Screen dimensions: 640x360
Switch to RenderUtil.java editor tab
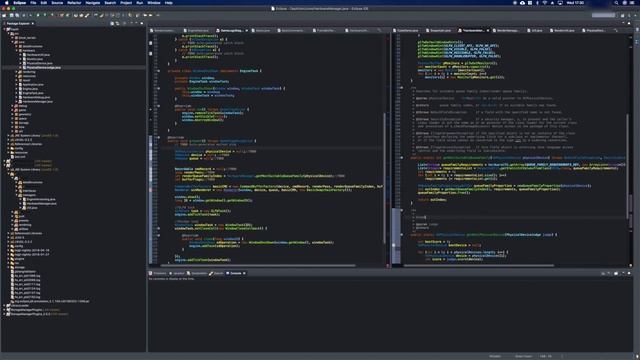(x=562, y=31)
